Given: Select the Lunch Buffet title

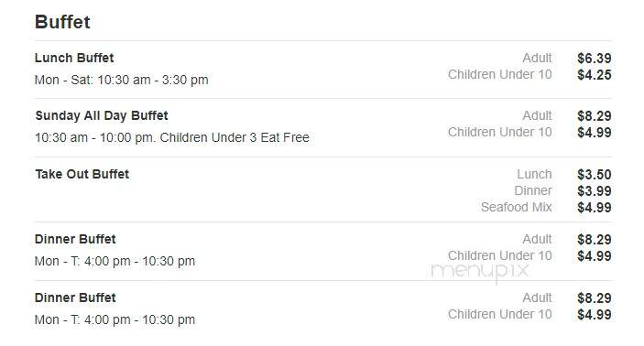Looking at the screenshot, I should [74, 58].
